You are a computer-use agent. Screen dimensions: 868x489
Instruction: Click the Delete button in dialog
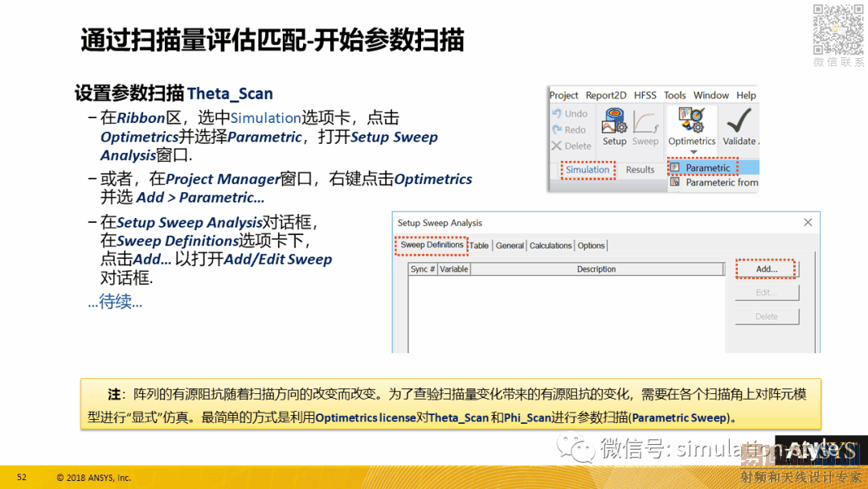coord(767,316)
